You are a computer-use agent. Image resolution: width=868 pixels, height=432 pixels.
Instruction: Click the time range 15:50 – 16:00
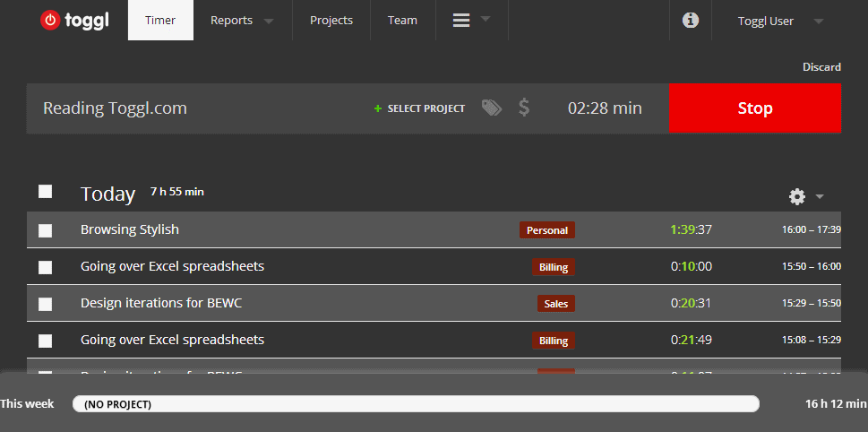point(812,266)
